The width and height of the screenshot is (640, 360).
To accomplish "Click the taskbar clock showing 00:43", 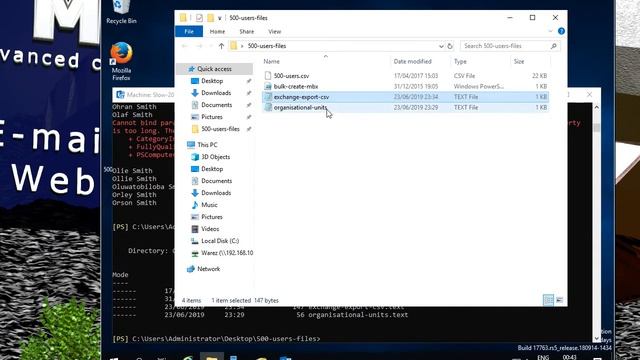I will point(569,357).
